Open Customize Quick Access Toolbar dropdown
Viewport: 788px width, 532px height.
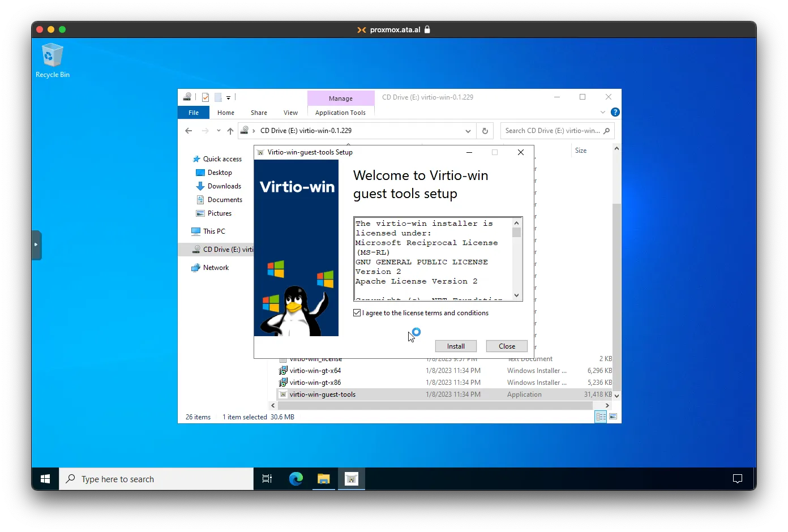(x=228, y=97)
